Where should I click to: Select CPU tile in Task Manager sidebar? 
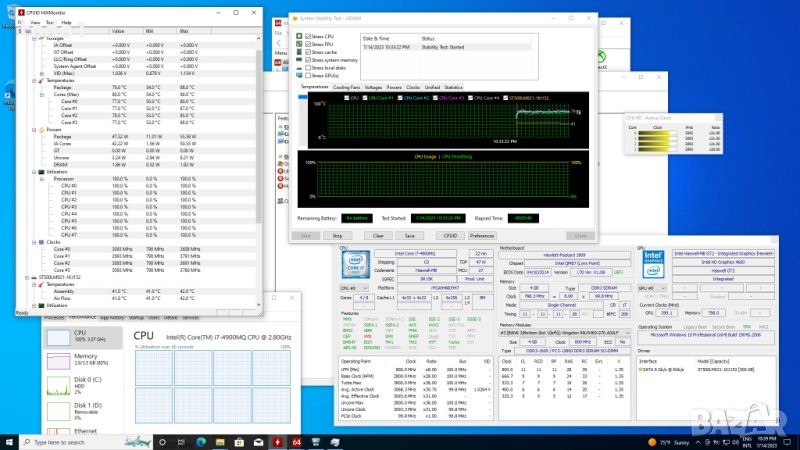(x=80, y=335)
